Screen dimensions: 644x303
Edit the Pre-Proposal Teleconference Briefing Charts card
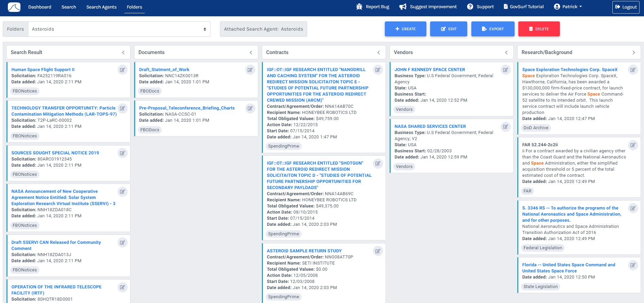[x=250, y=108]
